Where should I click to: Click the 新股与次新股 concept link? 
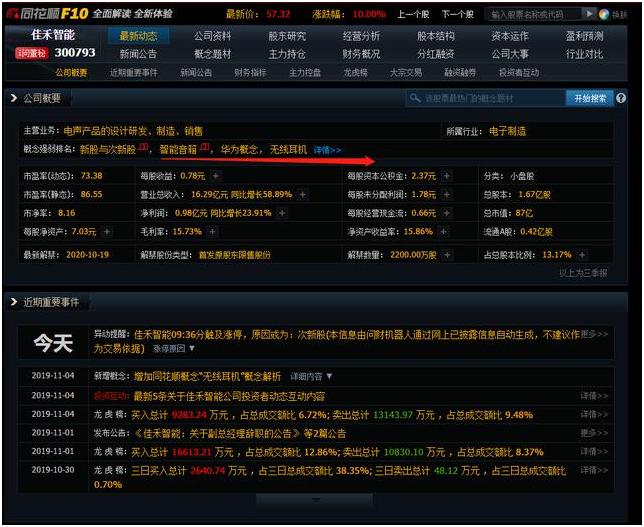(108, 150)
